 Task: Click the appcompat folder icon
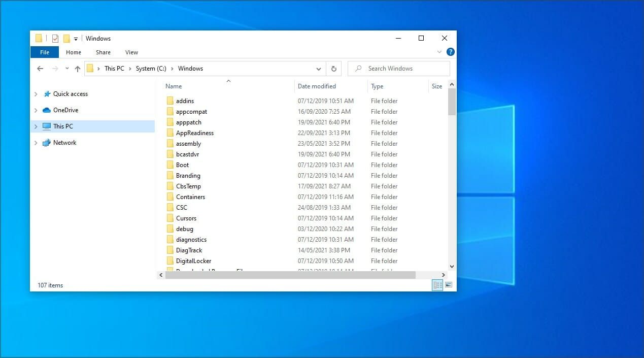170,112
